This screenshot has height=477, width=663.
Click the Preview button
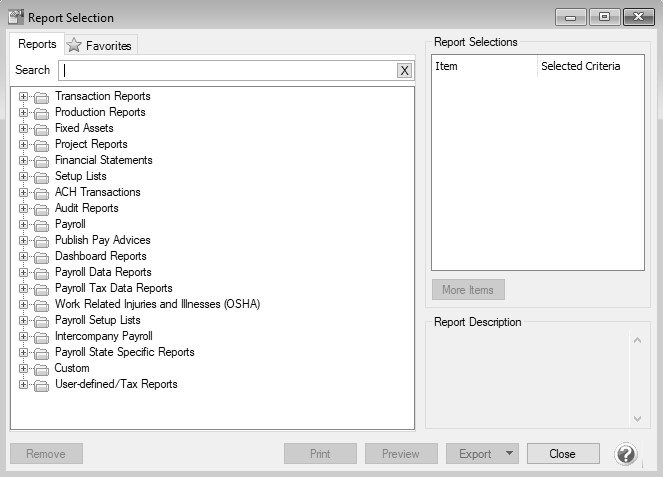point(400,454)
